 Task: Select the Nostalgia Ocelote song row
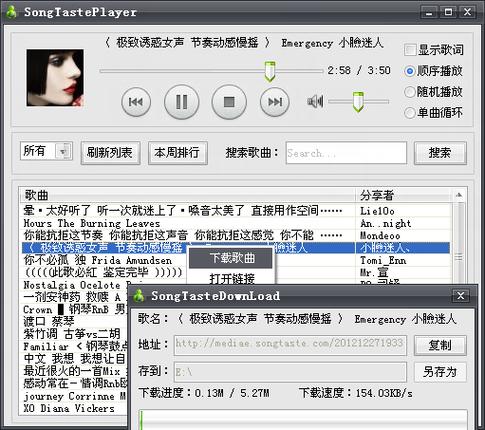[75, 285]
